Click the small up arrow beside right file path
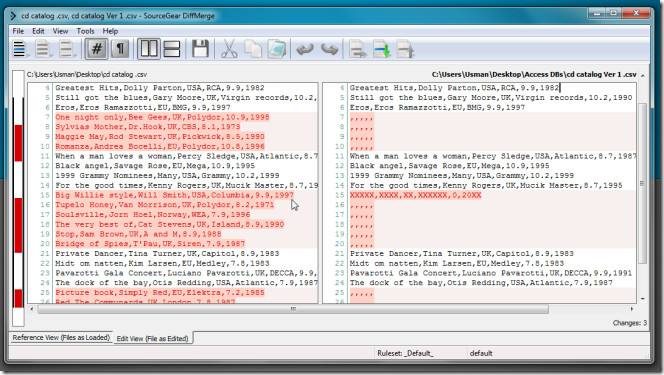 click(643, 75)
